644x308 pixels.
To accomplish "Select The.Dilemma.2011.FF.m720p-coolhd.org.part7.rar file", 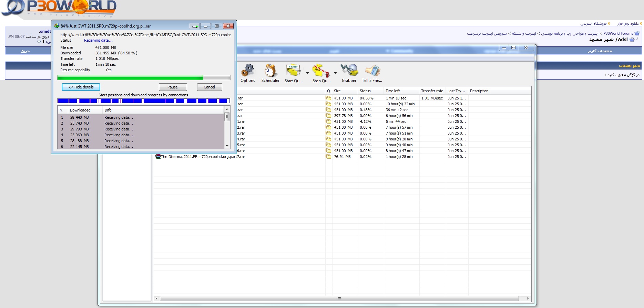I will (203, 157).
